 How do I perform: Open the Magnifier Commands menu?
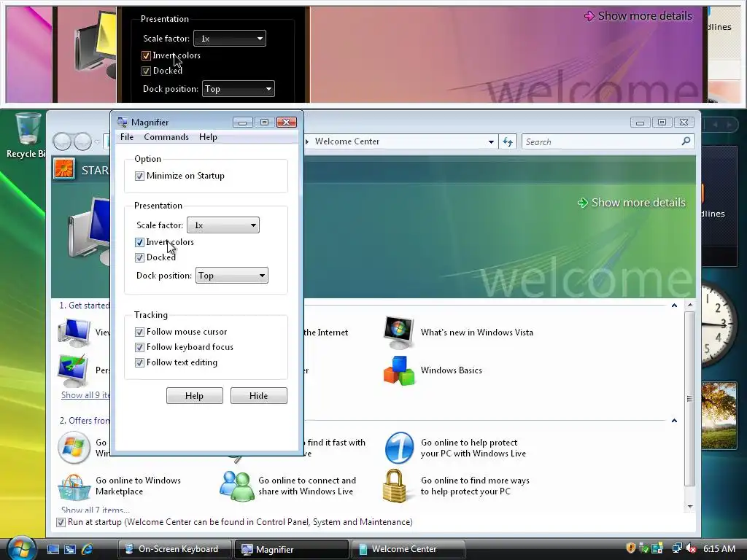click(x=166, y=137)
